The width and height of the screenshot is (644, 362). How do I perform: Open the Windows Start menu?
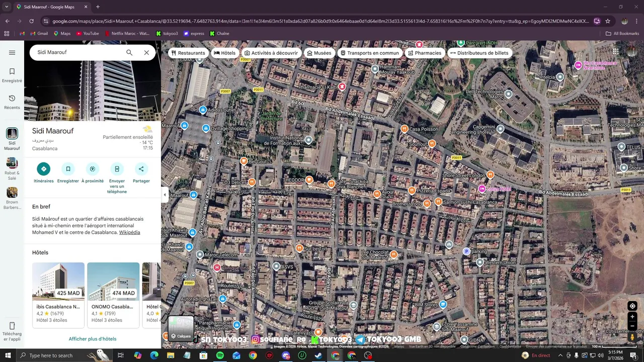click(8, 355)
